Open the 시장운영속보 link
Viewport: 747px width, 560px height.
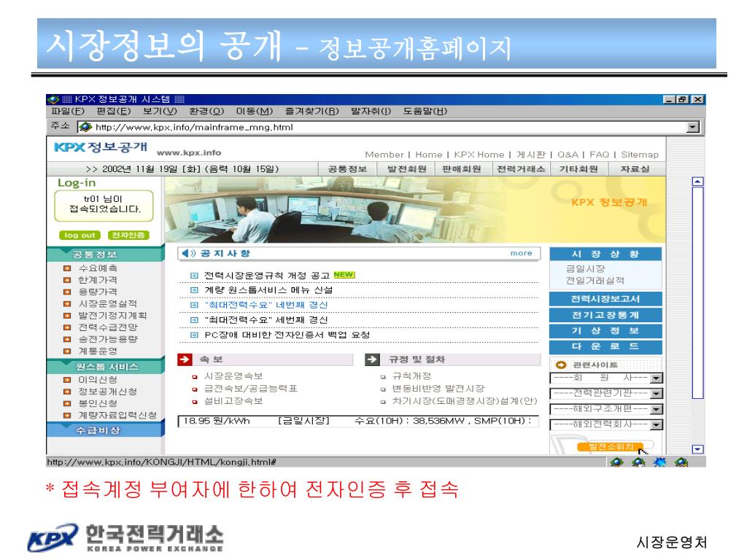point(233,376)
